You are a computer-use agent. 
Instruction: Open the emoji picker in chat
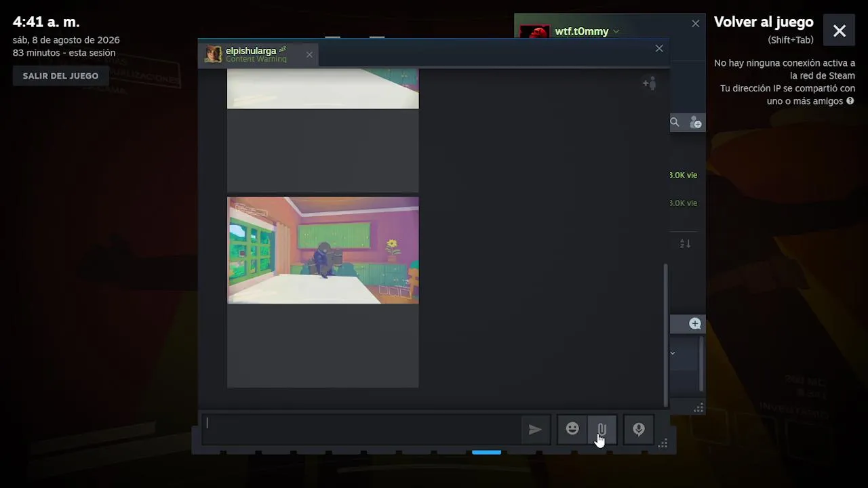[572, 429]
